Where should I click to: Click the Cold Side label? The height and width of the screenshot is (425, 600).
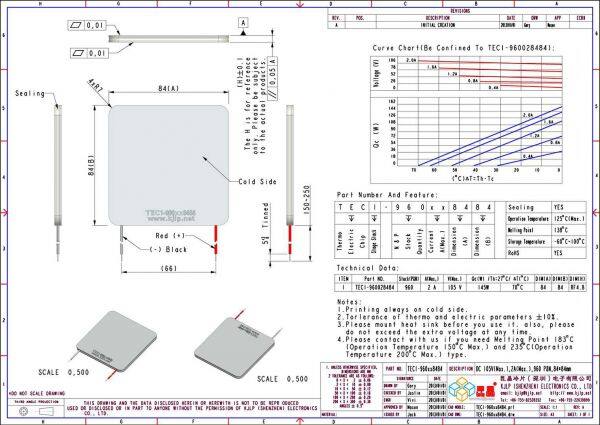point(259,181)
